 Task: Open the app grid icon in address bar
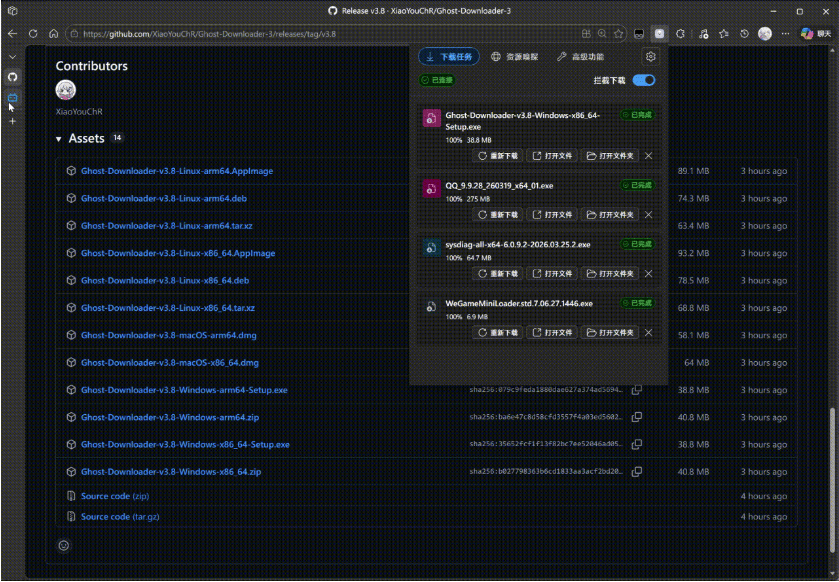click(x=586, y=34)
